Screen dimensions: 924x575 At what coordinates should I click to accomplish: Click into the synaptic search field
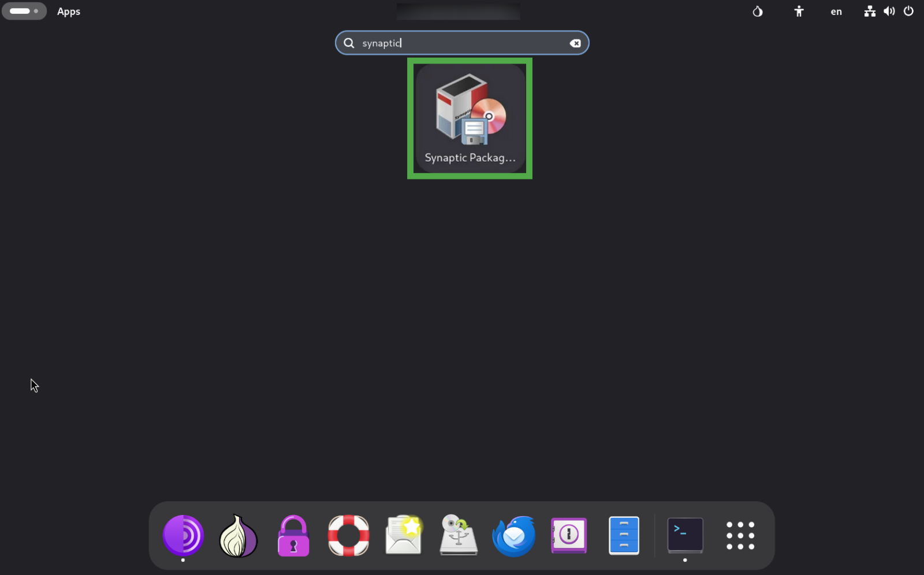pos(462,43)
